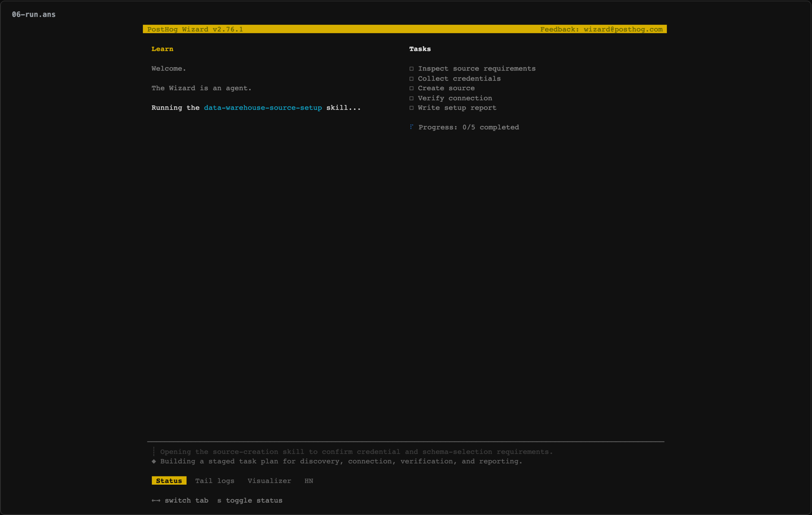This screenshot has height=515, width=812.
Task: Check the Collect credentials task box
Action: [412, 79]
